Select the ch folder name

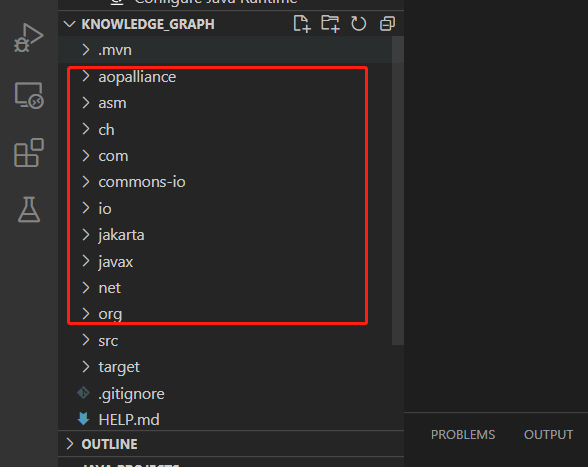(x=106, y=129)
